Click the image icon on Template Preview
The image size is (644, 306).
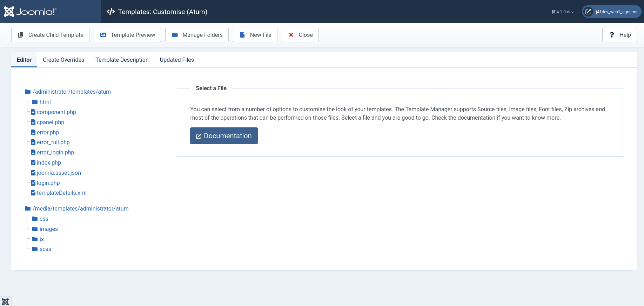pyautogui.click(x=103, y=35)
